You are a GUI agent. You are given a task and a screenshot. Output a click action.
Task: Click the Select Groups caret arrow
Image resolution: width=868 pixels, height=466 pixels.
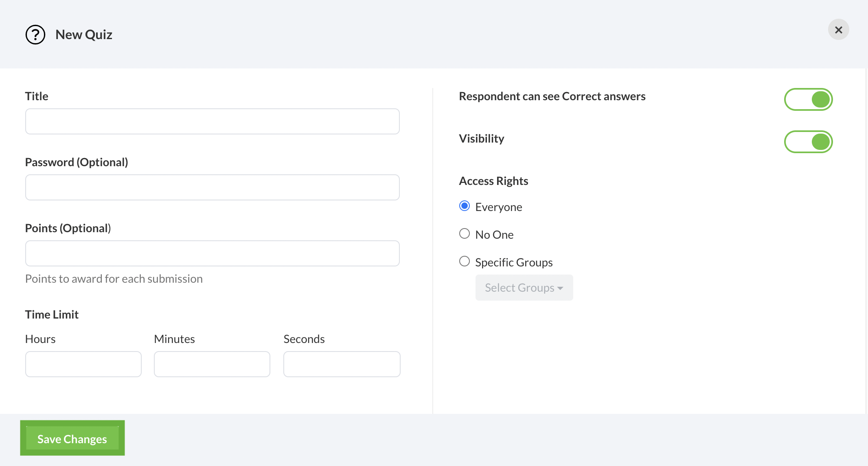[x=561, y=288]
